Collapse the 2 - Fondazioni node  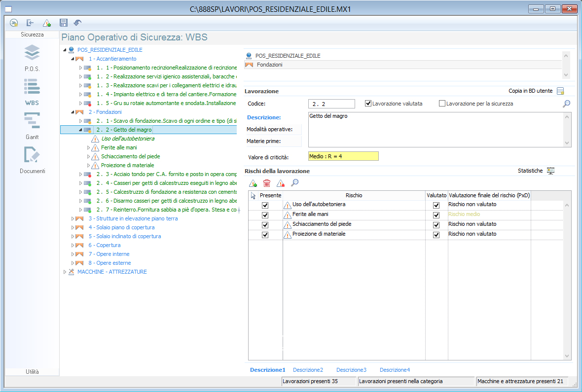click(73, 112)
